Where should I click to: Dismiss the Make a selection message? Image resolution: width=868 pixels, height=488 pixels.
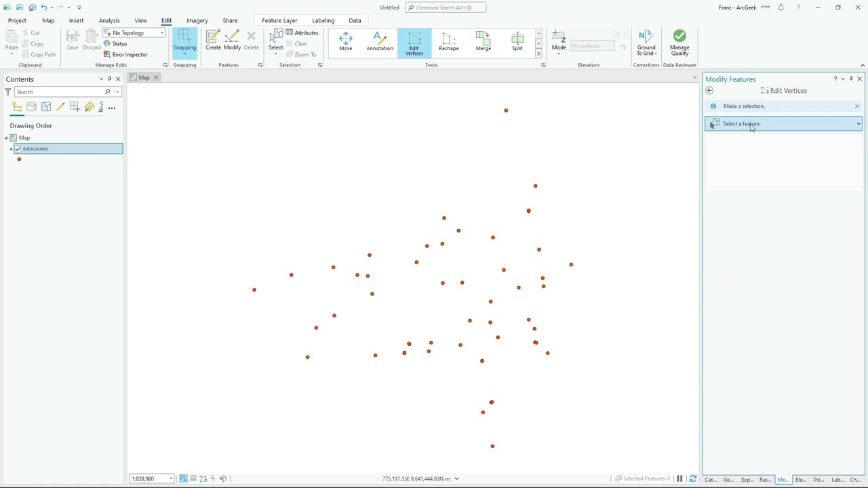coord(857,106)
